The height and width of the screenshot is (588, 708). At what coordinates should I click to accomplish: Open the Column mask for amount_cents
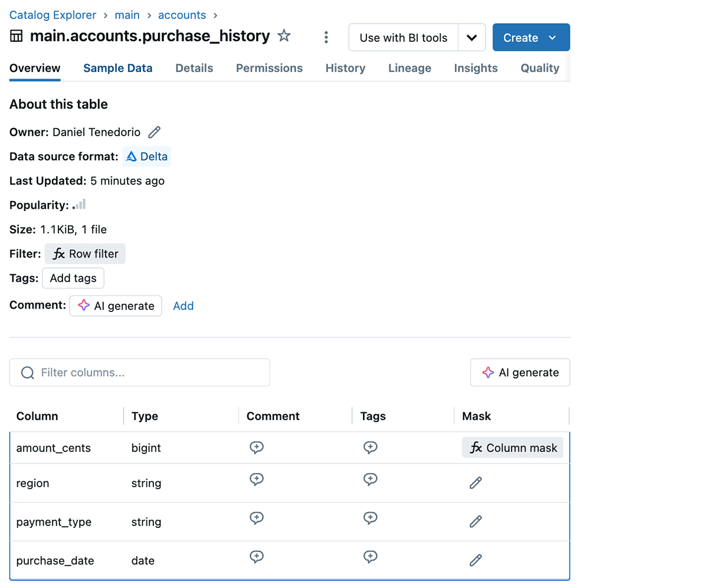click(x=512, y=447)
